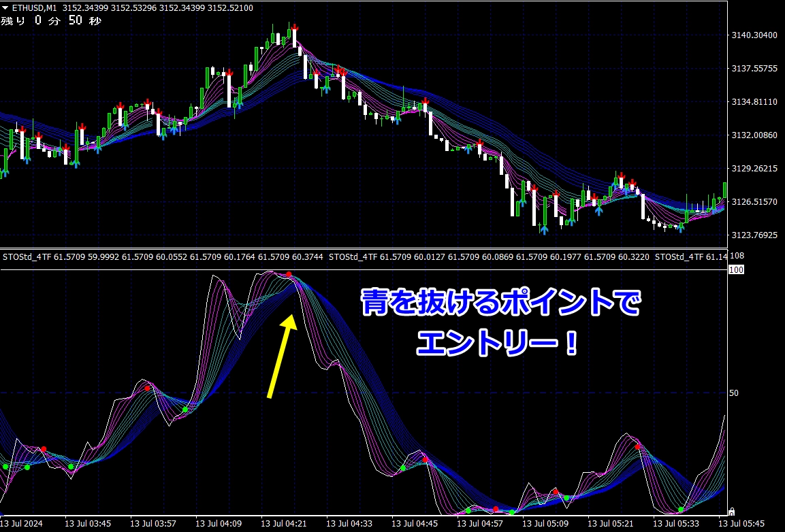Click the first STOStd_4TF indicator label
This screenshot has width=785, height=532.
click(x=26, y=257)
